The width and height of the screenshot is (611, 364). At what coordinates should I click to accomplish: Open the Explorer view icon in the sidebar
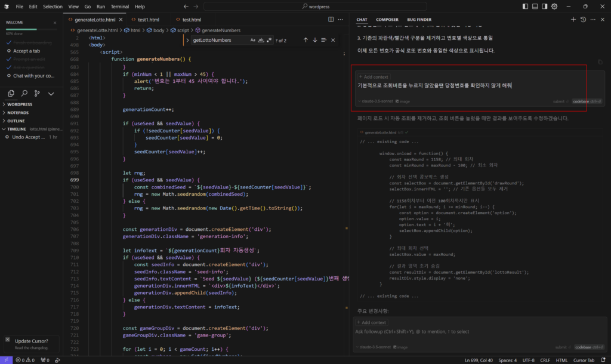[11, 93]
